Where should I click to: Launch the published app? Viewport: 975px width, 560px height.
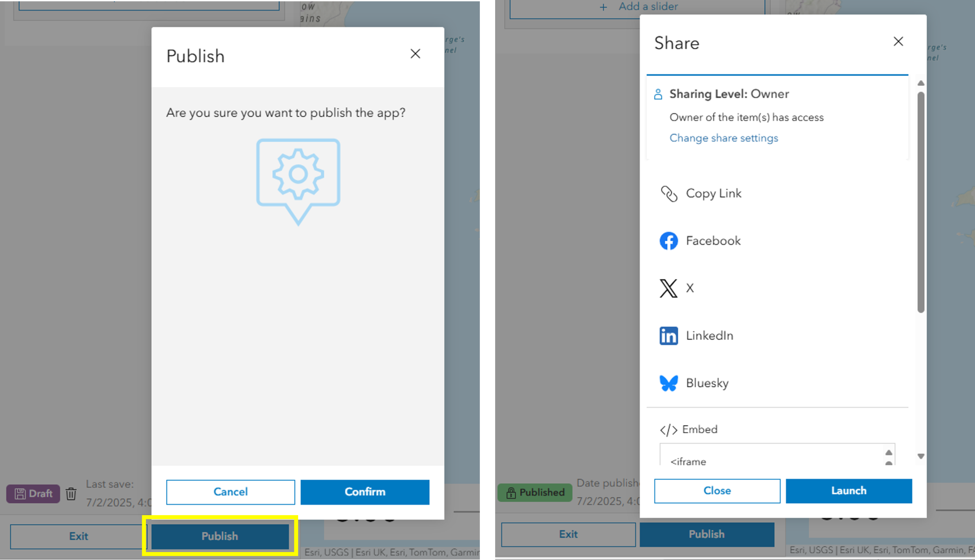tap(849, 490)
